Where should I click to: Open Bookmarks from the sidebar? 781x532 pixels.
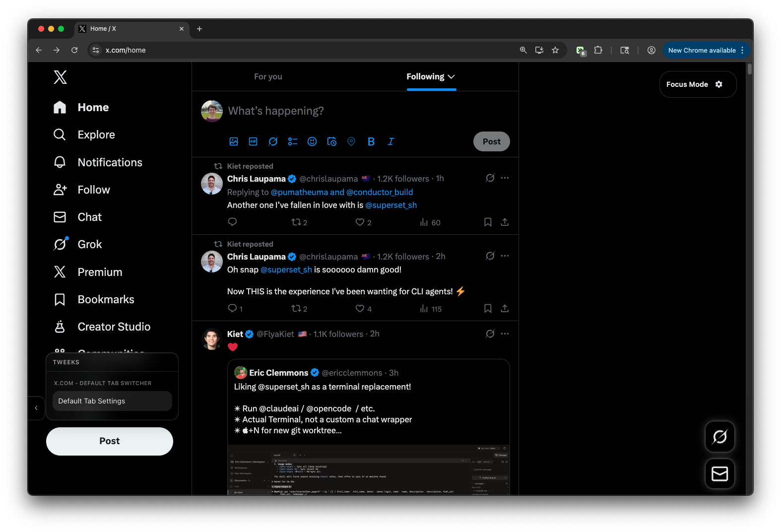(x=106, y=300)
